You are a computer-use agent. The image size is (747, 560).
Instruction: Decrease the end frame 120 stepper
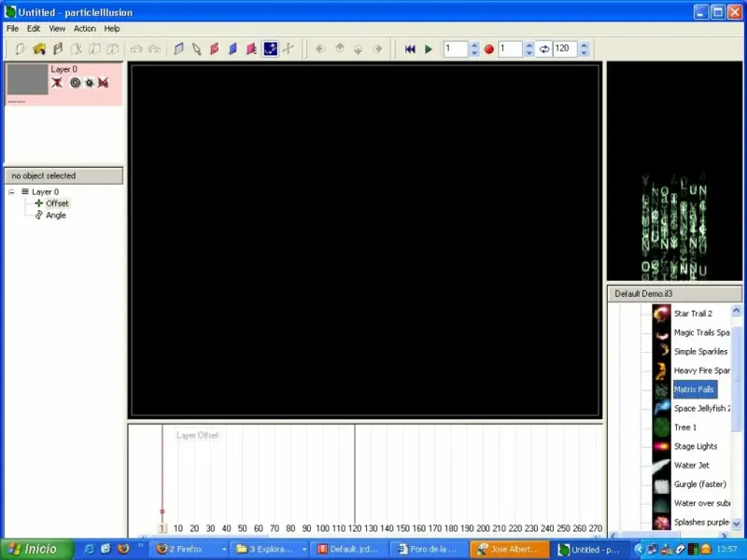coord(585,52)
